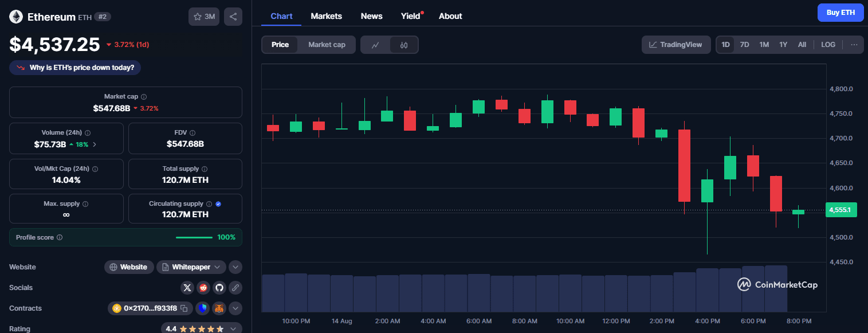Screen dimensions: 868x333
Task: Open Ethereum's X (Twitter) social link
Action: click(x=187, y=288)
